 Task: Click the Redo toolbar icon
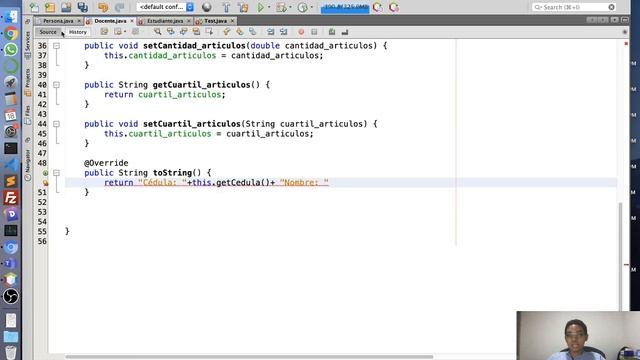119,7
